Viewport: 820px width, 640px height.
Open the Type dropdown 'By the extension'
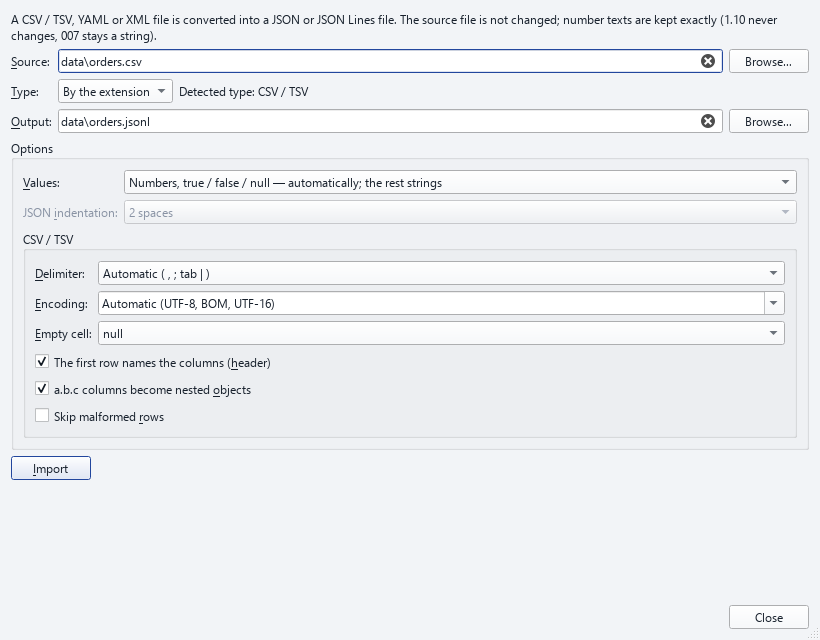tap(115, 92)
